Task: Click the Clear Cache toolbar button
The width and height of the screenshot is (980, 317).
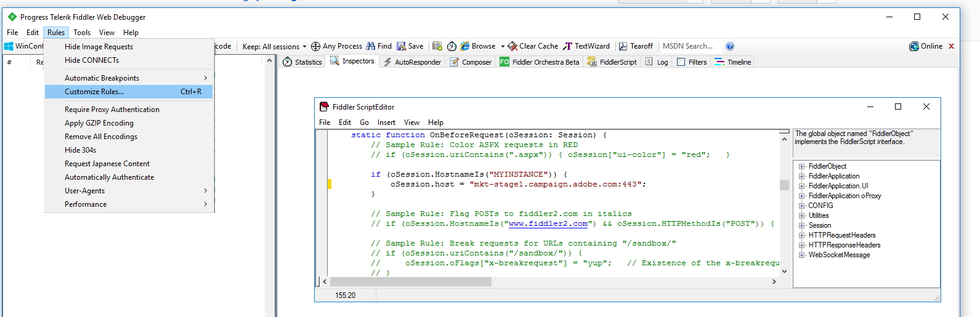Action: [533, 46]
